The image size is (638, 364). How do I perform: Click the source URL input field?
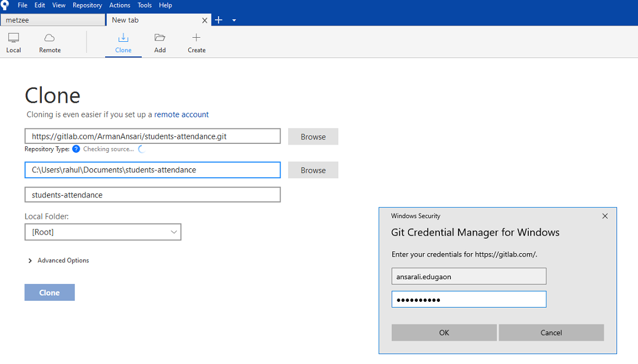[x=153, y=136]
